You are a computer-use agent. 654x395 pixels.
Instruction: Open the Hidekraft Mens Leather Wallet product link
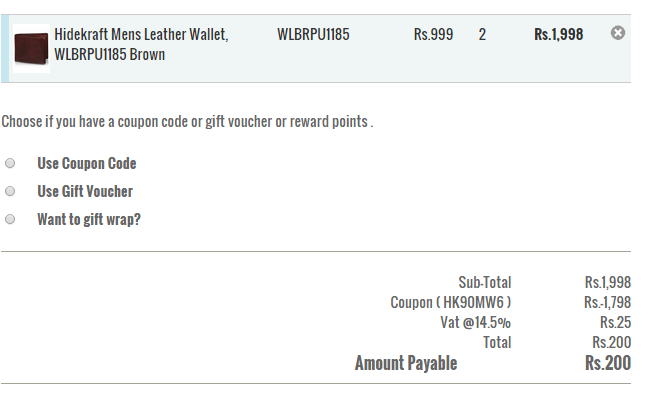point(141,44)
